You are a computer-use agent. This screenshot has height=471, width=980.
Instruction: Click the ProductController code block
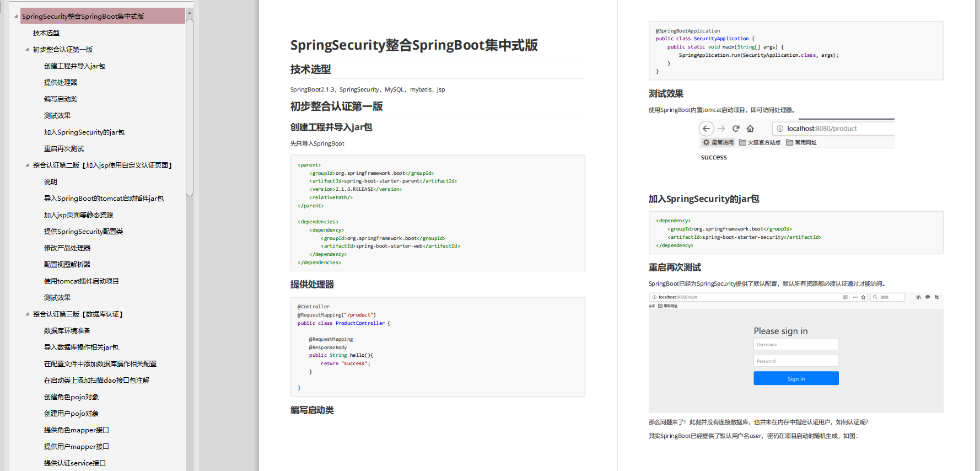(438, 347)
